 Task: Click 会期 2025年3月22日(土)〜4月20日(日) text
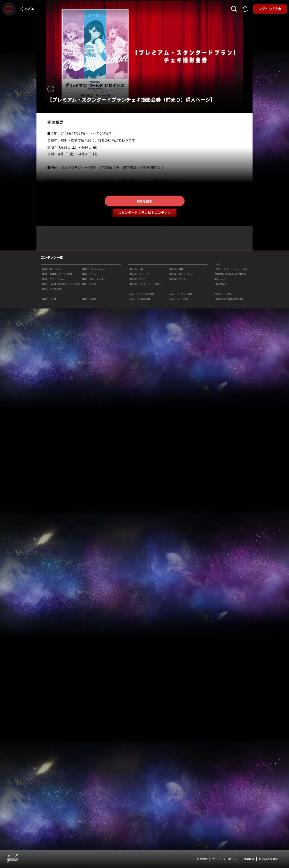coord(80,134)
